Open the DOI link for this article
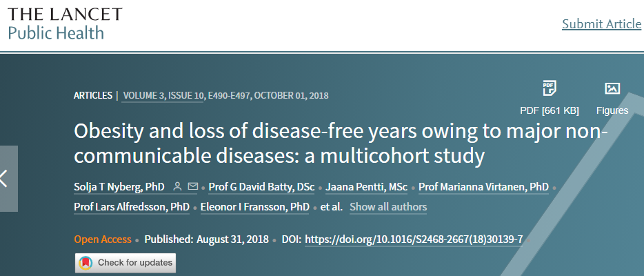The image size is (644, 276). (x=414, y=239)
